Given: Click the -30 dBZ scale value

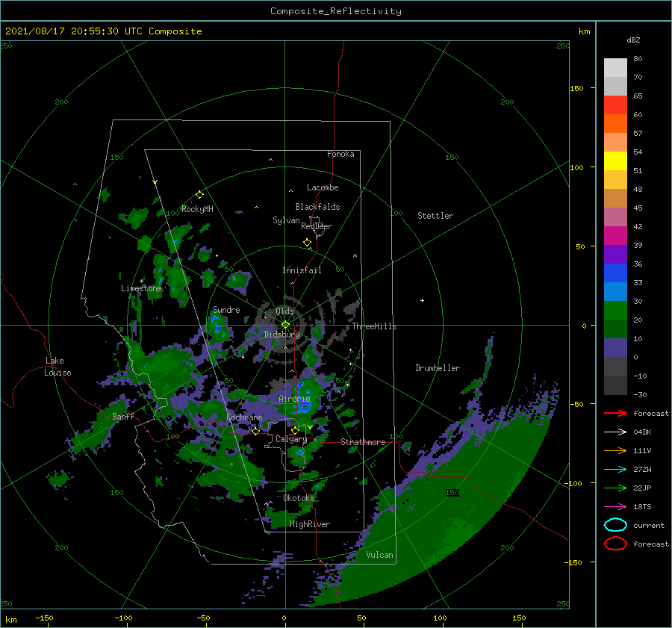Looking at the screenshot, I should pos(640,394).
